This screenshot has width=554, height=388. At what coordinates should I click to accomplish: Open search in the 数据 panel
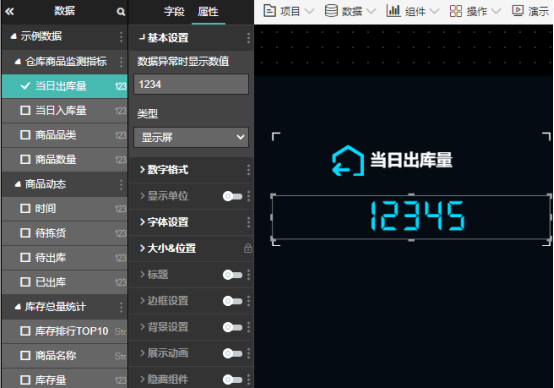(x=120, y=12)
